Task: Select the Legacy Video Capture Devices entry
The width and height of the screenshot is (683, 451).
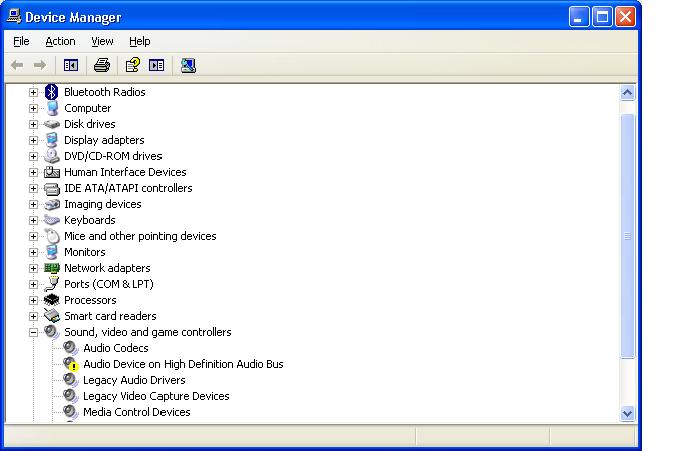Action: point(156,396)
